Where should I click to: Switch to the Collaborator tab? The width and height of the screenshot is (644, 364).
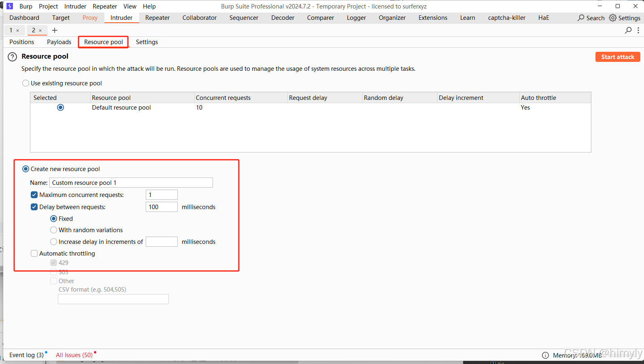(x=200, y=18)
